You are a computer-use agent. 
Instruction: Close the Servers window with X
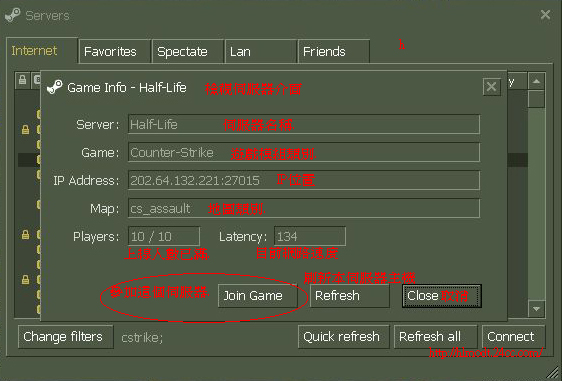point(545,15)
